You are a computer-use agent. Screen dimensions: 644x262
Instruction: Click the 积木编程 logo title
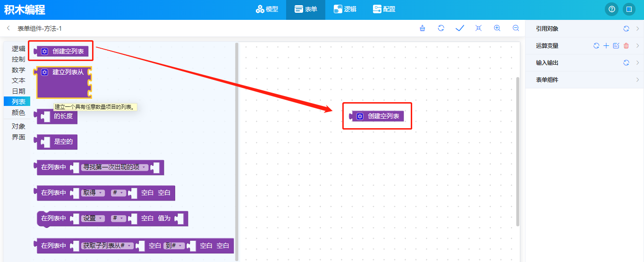coord(25,9)
